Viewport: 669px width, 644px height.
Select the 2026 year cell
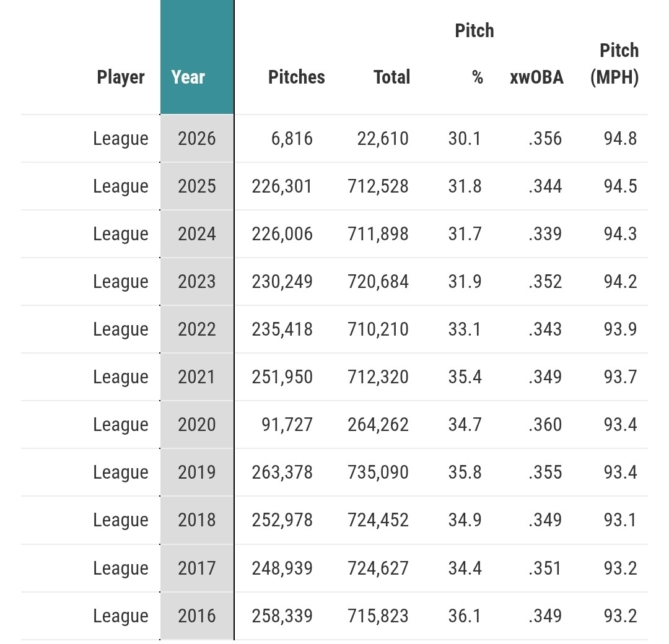click(196, 138)
